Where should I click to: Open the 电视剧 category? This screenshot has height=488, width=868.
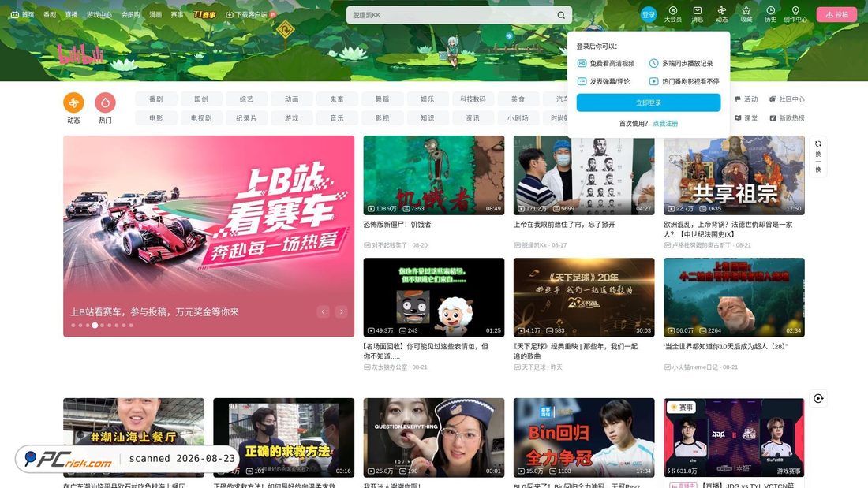click(201, 117)
